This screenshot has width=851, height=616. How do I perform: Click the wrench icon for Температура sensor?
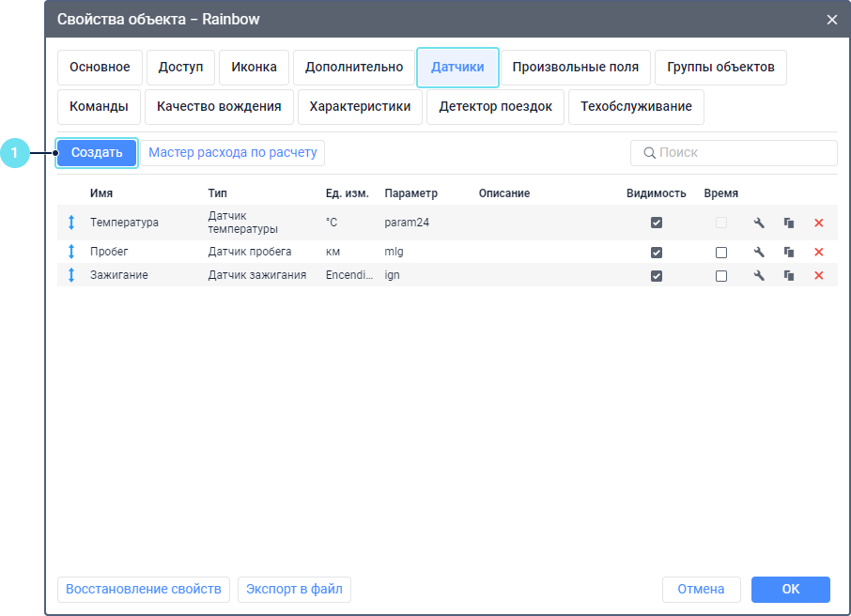pos(759,223)
